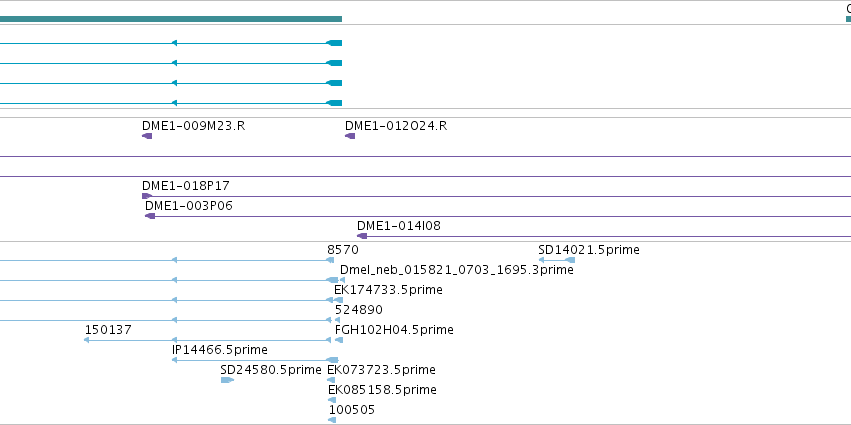Click the DME1-014I08 clone end arrow
The height and width of the screenshot is (425, 851).
[362, 236]
